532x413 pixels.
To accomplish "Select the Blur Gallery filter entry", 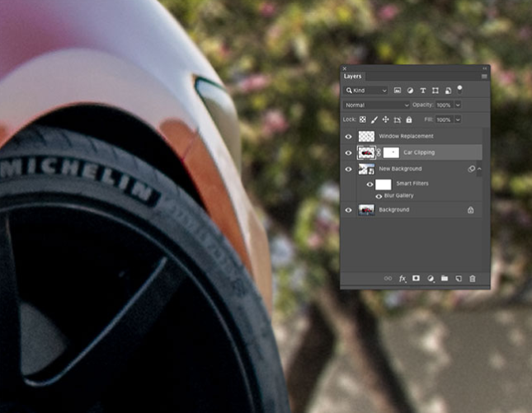I will click(398, 195).
